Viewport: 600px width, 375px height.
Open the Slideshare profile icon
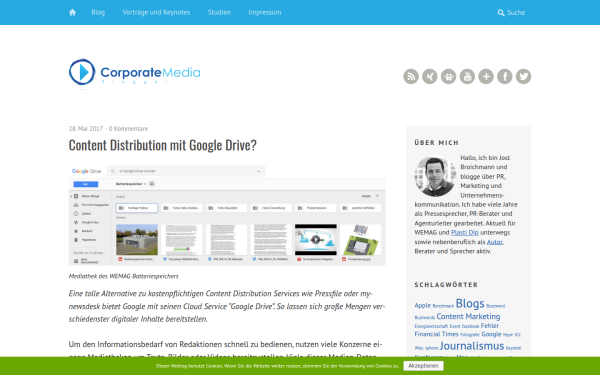click(448, 76)
